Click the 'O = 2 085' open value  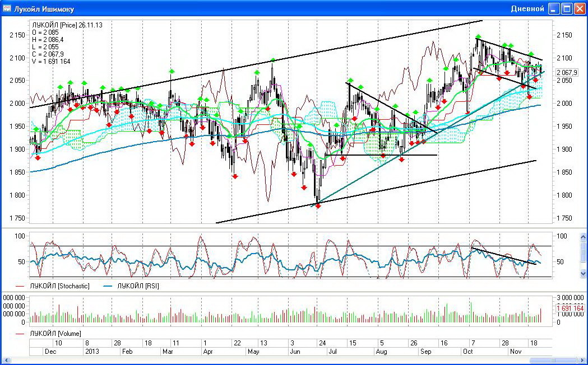pos(45,32)
